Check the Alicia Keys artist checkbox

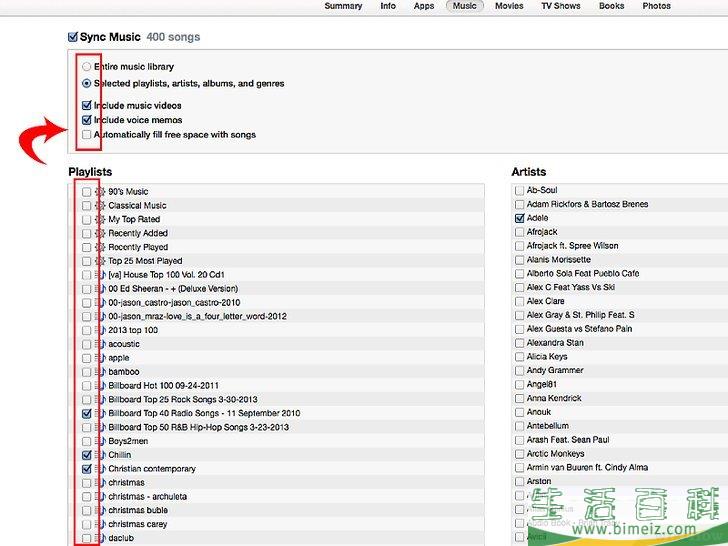coord(520,357)
